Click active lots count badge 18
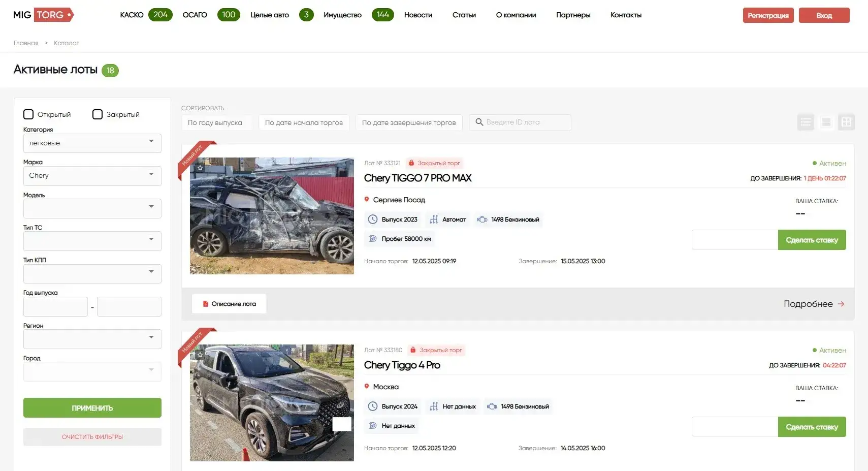This screenshot has height=471, width=868. click(x=110, y=71)
